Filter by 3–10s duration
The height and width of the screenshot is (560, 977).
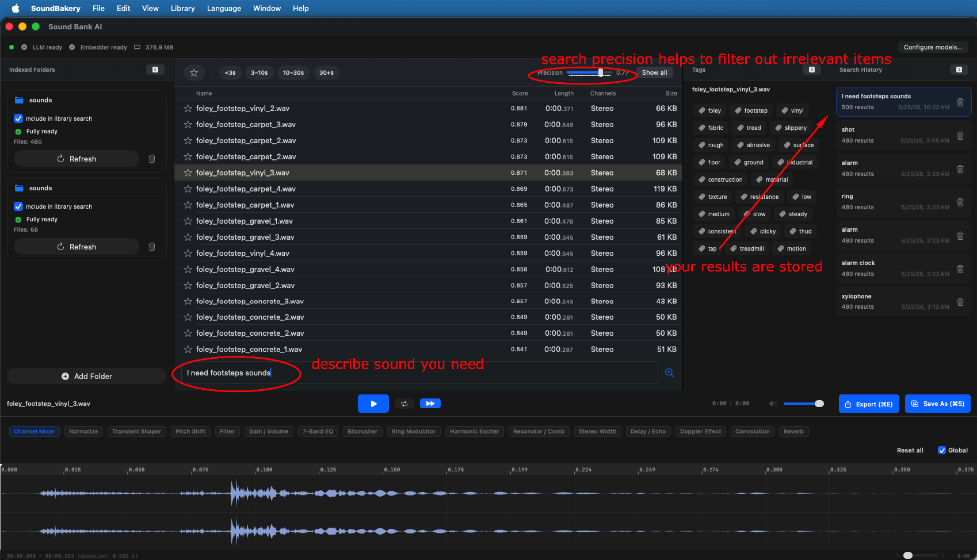(x=259, y=72)
